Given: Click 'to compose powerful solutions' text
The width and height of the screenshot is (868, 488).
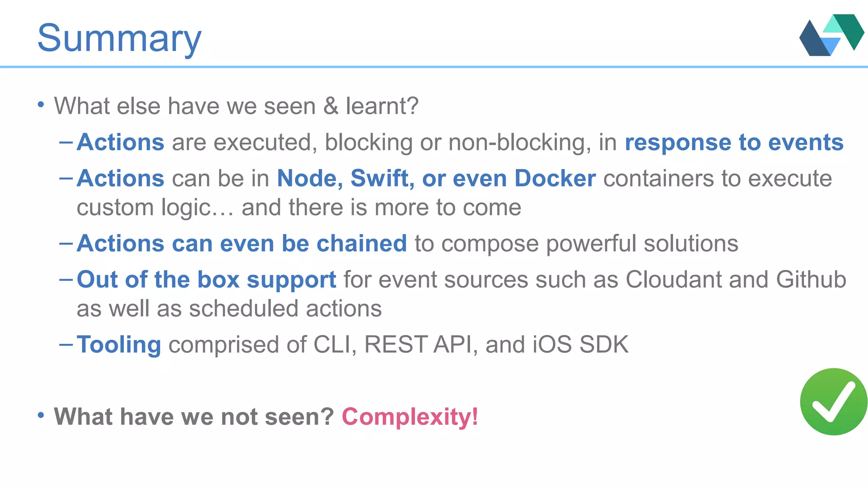Looking at the screenshot, I should pos(576,244).
